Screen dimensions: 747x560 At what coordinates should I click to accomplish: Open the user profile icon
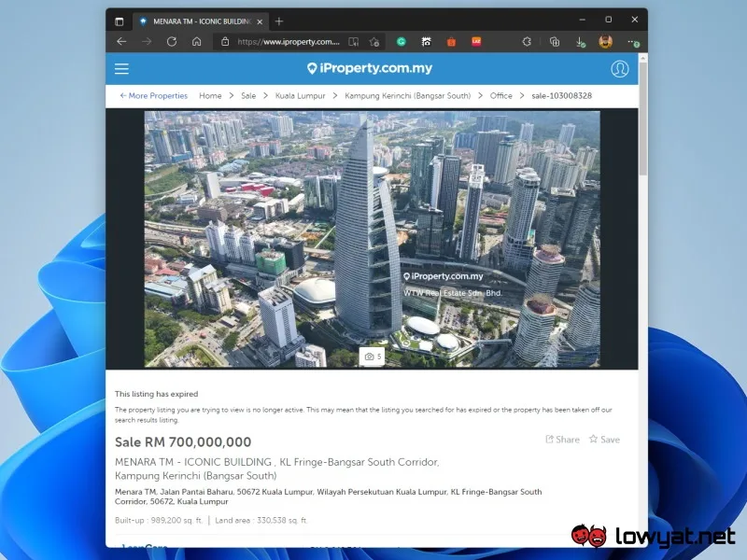pyautogui.click(x=619, y=68)
